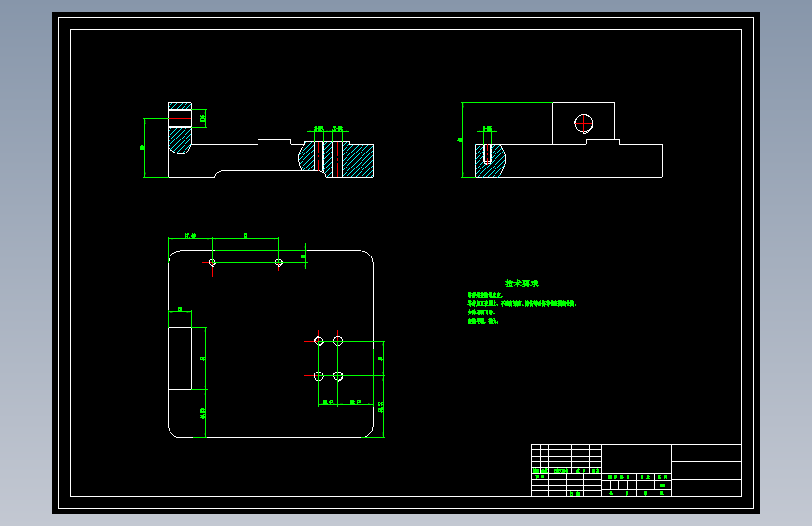This screenshot has width=812, height=526.
Task: Click the last line of technical requirement notes
Action: click(x=483, y=321)
